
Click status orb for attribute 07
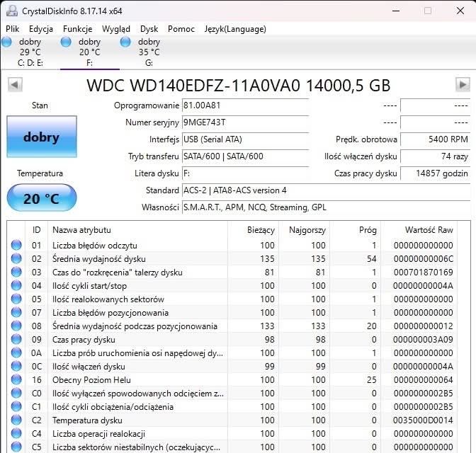[16, 312]
